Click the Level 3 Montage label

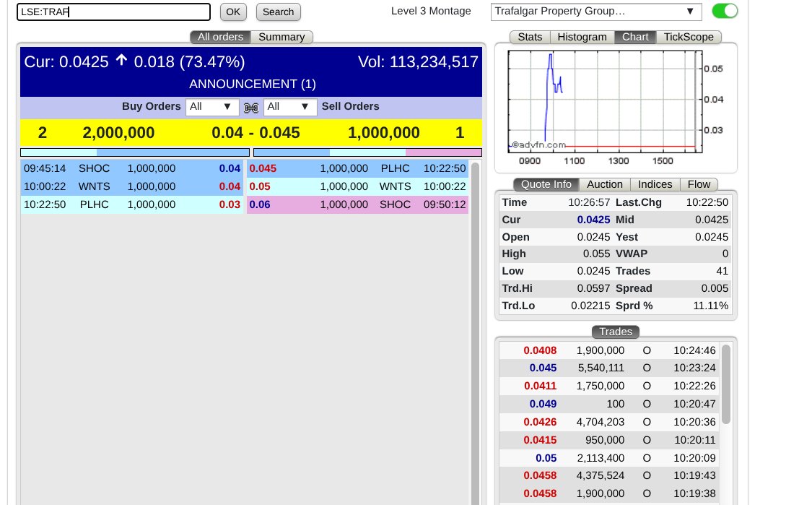click(x=431, y=11)
